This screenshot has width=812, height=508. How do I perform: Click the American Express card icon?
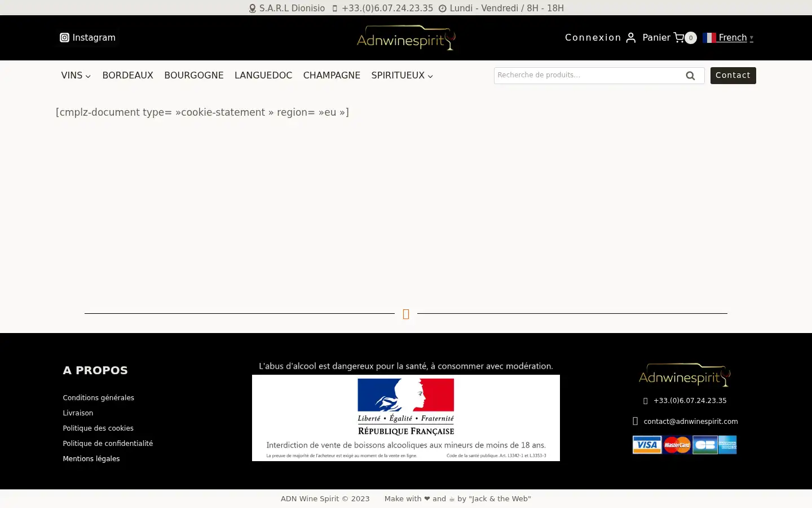727,445
